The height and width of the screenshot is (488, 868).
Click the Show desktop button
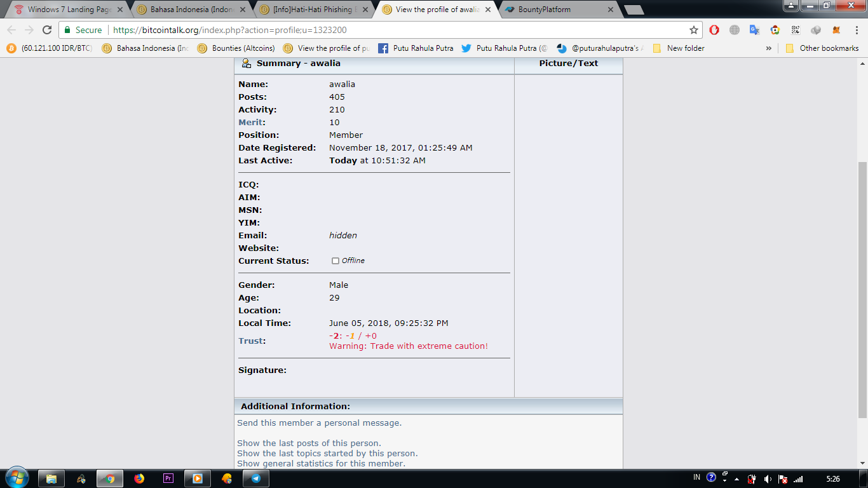click(x=864, y=478)
